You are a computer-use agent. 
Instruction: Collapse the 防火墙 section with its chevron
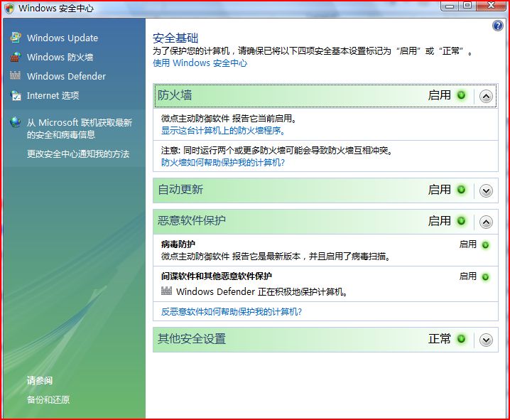486,97
